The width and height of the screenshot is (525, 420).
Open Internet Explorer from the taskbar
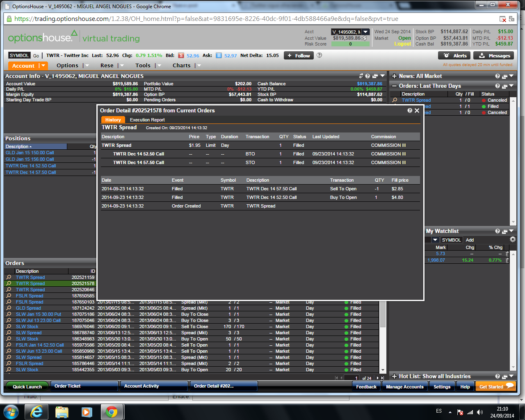pyautogui.click(x=37, y=412)
